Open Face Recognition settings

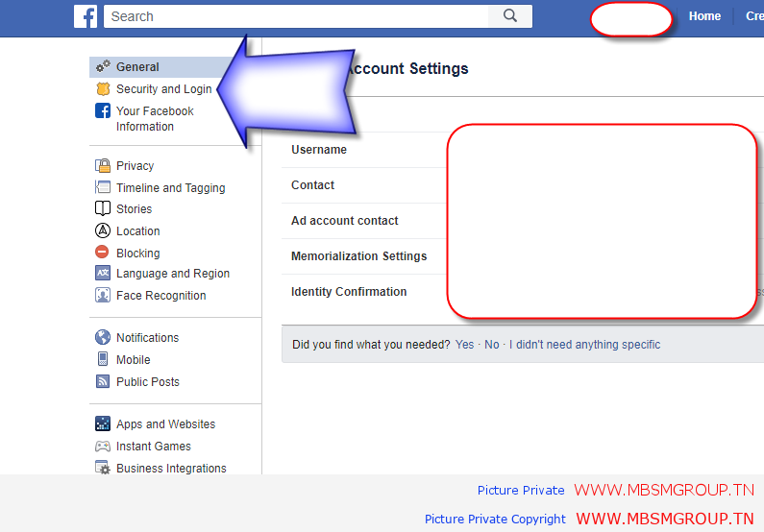coord(160,296)
